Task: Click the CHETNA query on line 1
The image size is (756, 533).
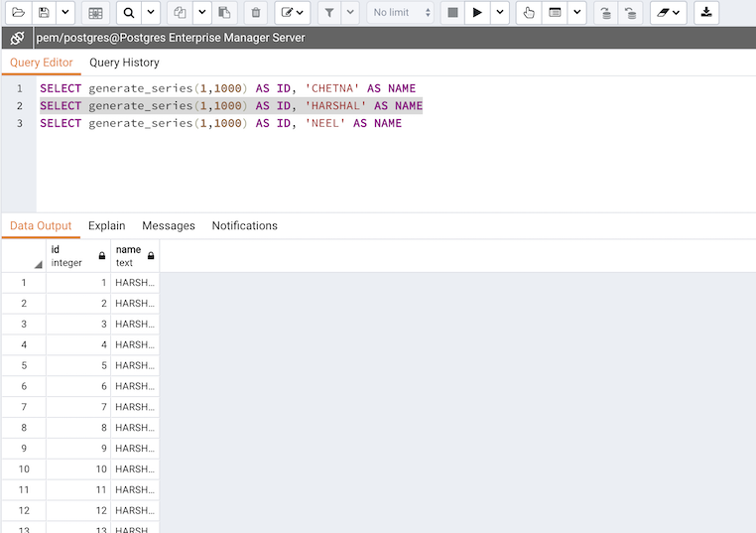Action: [227, 88]
